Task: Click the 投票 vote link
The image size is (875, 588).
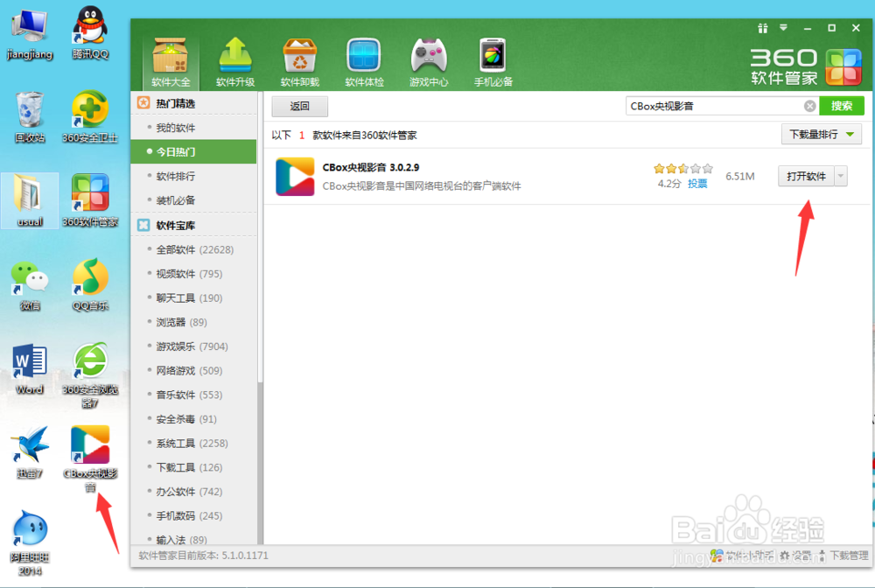Action: [x=697, y=184]
